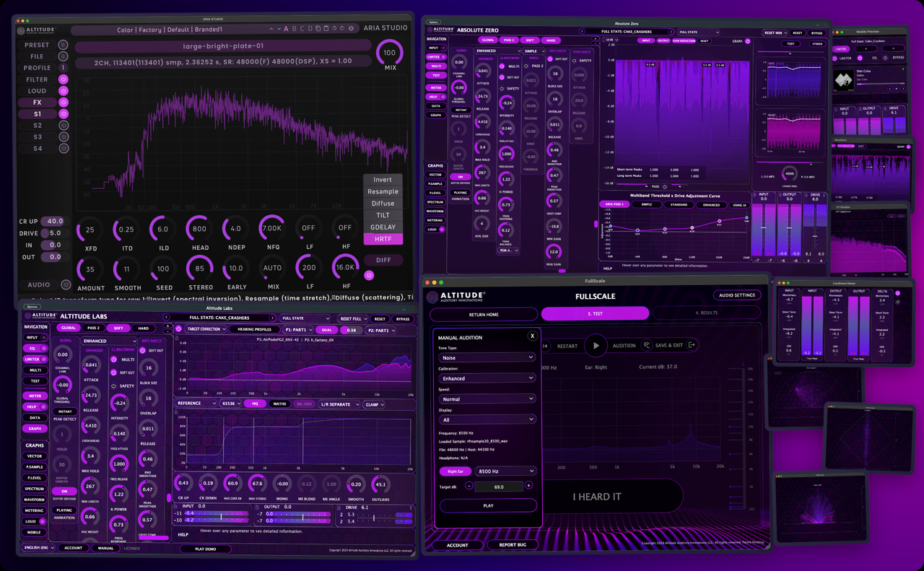Switch to the 4. RESULTS tab in FullScale
The height and width of the screenshot is (571, 924).
(x=708, y=313)
